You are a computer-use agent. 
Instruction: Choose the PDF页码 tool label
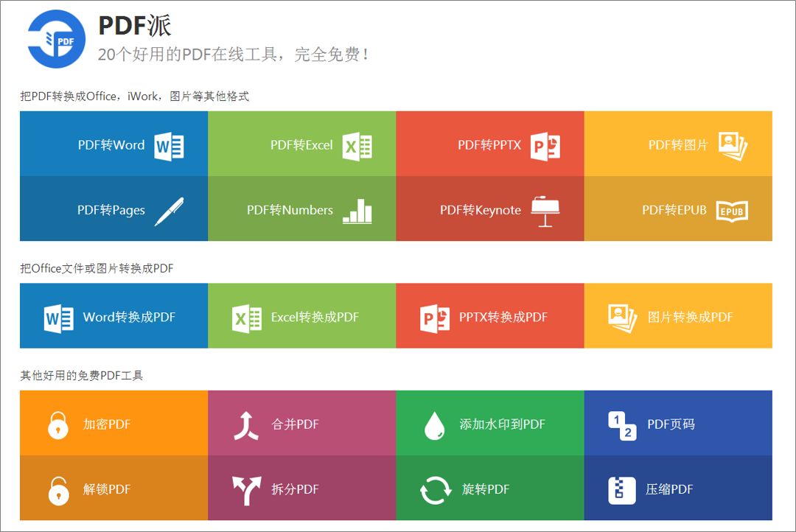pyautogui.click(x=671, y=424)
